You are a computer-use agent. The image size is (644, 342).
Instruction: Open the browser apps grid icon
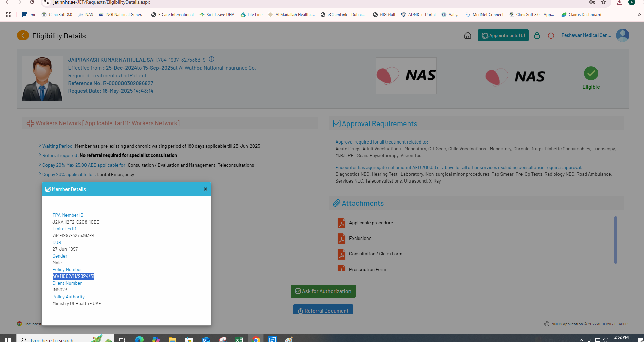coord(9,15)
